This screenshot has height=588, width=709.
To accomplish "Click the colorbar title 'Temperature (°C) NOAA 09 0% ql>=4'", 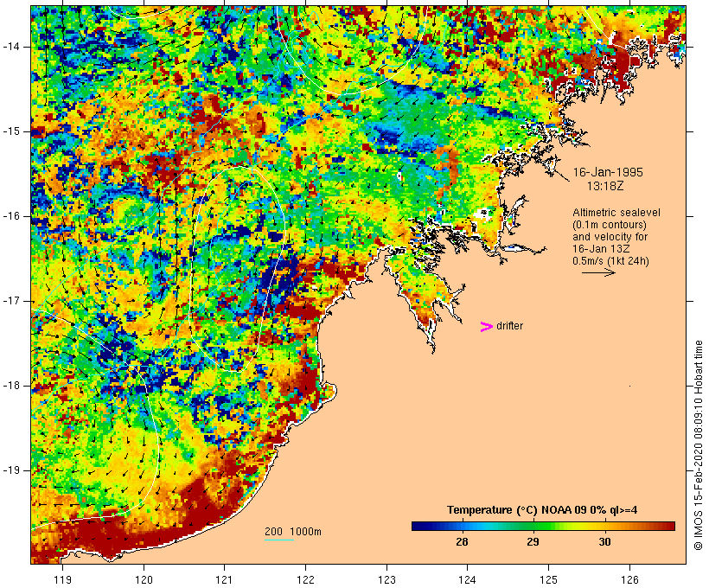I will pos(542,510).
